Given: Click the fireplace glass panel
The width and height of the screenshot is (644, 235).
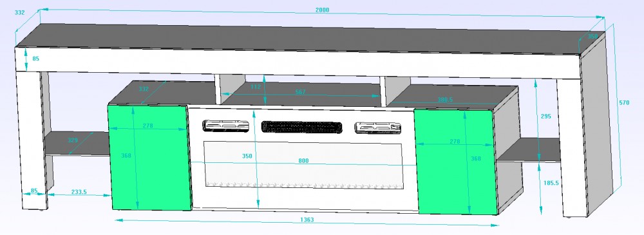Looking at the screenshot, I should (303, 165).
